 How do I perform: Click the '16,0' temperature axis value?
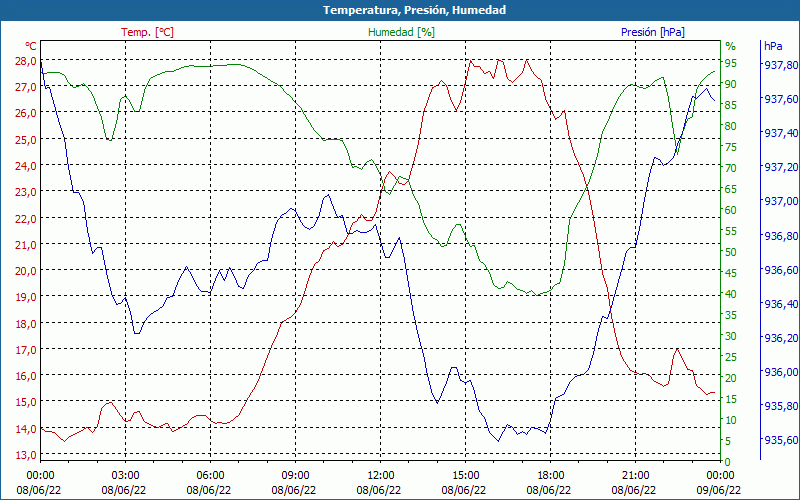27,376
